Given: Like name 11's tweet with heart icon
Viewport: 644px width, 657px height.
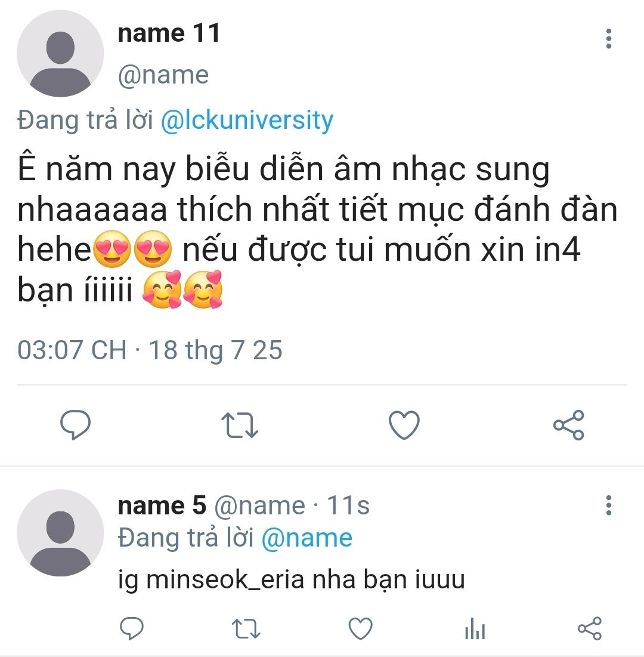Looking at the screenshot, I should point(404,425).
